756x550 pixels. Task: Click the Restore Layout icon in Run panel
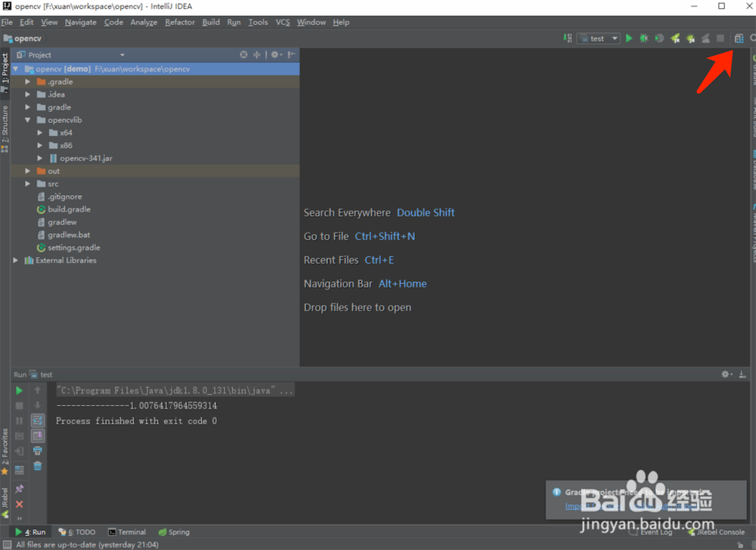[x=20, y=470]
